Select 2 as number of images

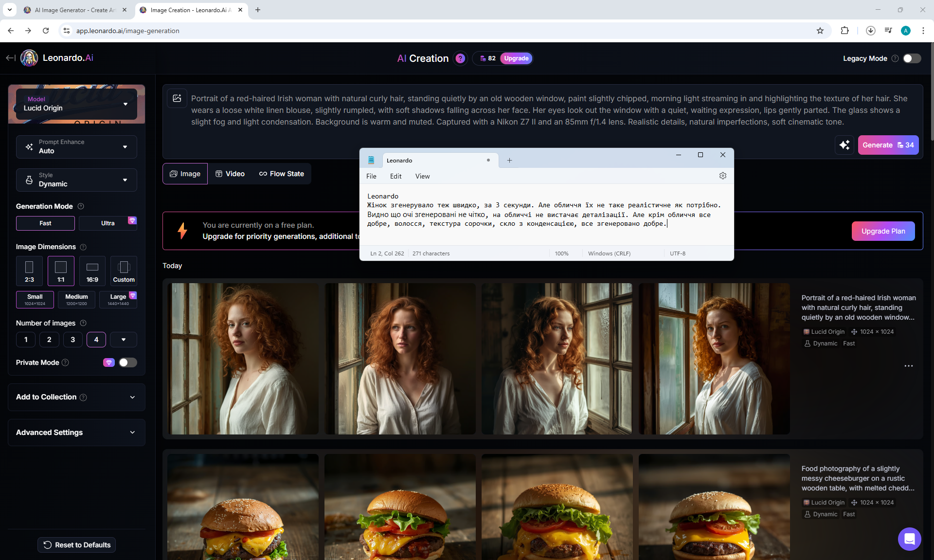[x=49, y=340]
